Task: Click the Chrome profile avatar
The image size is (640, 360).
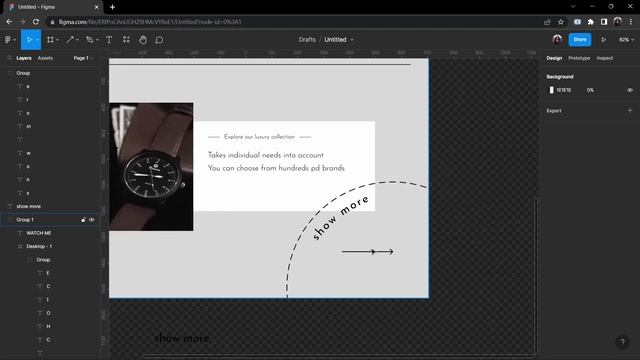Action: tap(618, 22)
